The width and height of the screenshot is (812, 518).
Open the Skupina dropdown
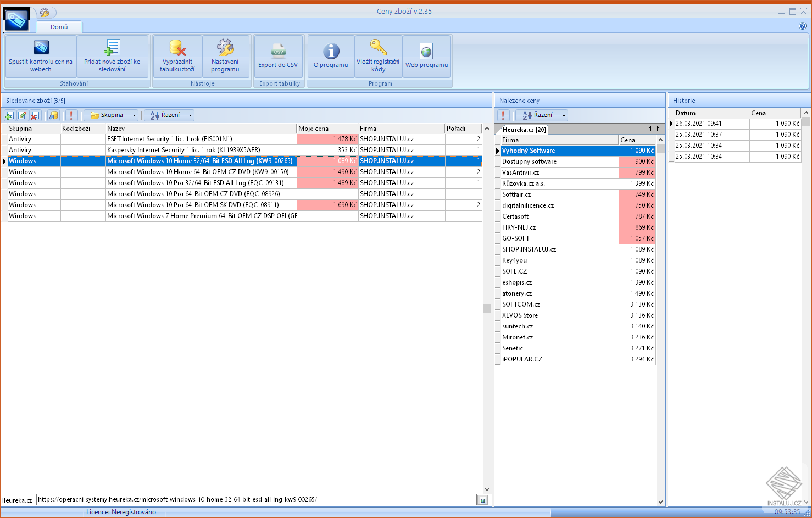(x=114, y=115)
